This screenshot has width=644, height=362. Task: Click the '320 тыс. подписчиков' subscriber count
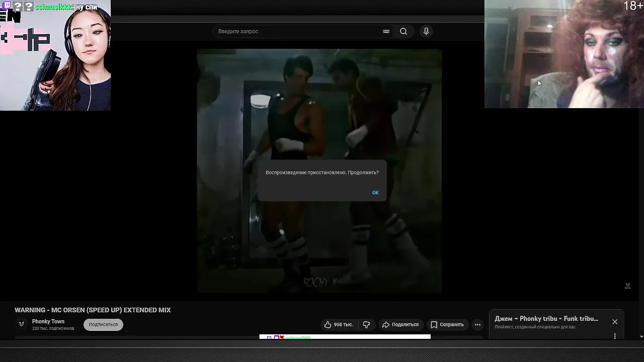[53, 329]
